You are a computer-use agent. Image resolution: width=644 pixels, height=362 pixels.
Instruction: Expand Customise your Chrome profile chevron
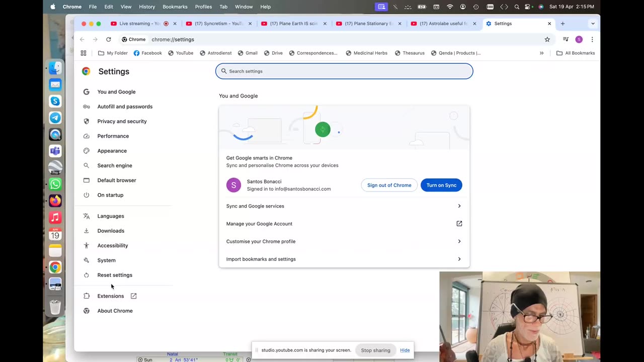(x=459, y=241)
